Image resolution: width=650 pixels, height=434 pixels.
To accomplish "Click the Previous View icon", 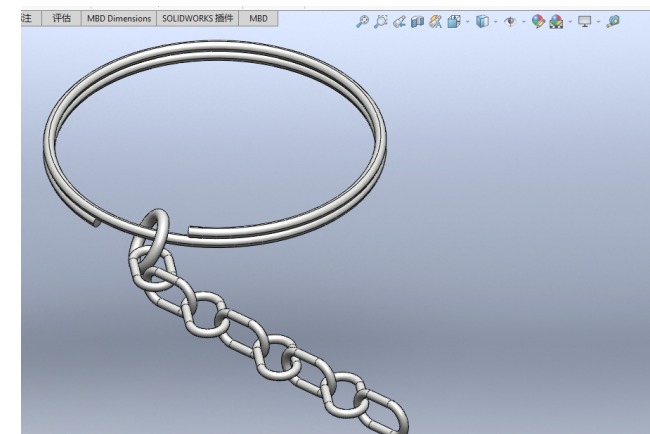I will (399, 21).
